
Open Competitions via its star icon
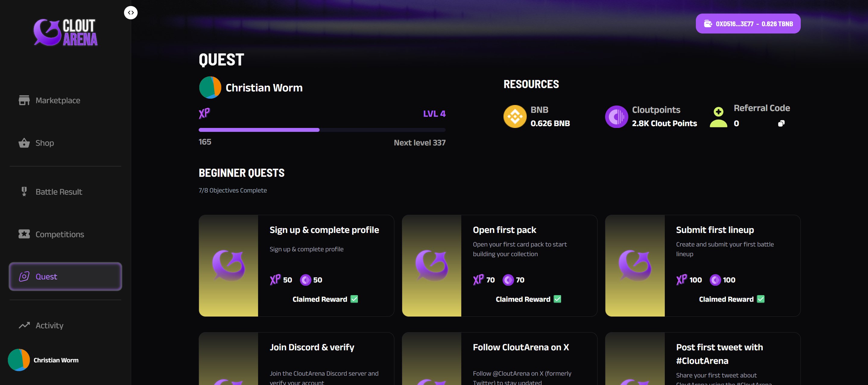24,234
